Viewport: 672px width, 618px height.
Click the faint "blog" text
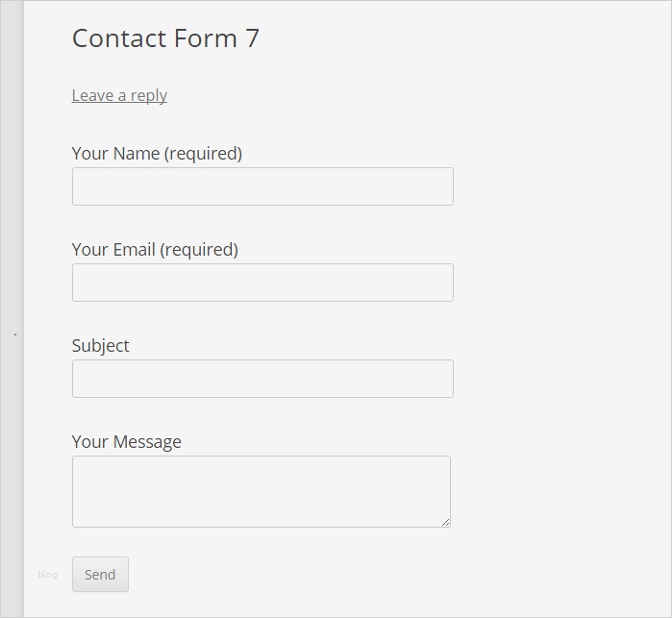pos(47,575)
